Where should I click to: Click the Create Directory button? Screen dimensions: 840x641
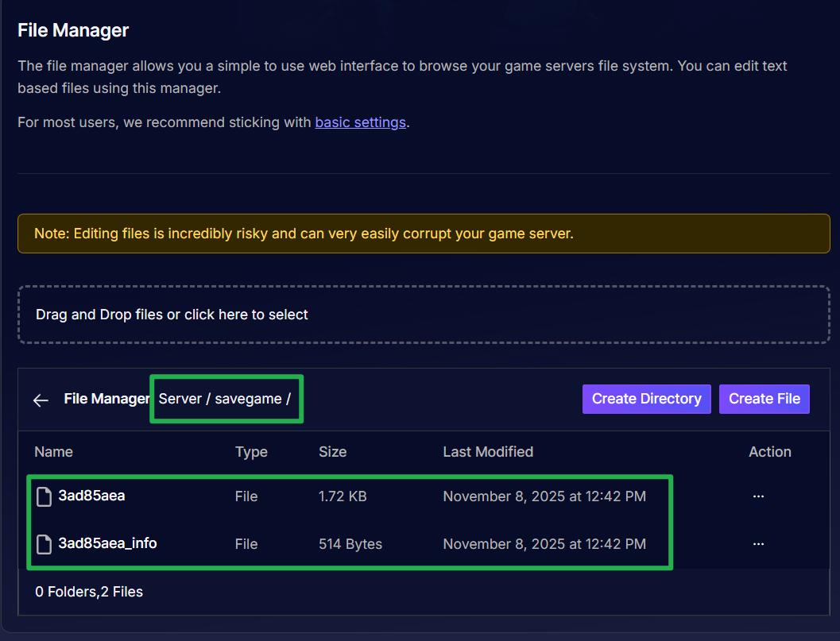pyautogui.click(x=646, y=399)
